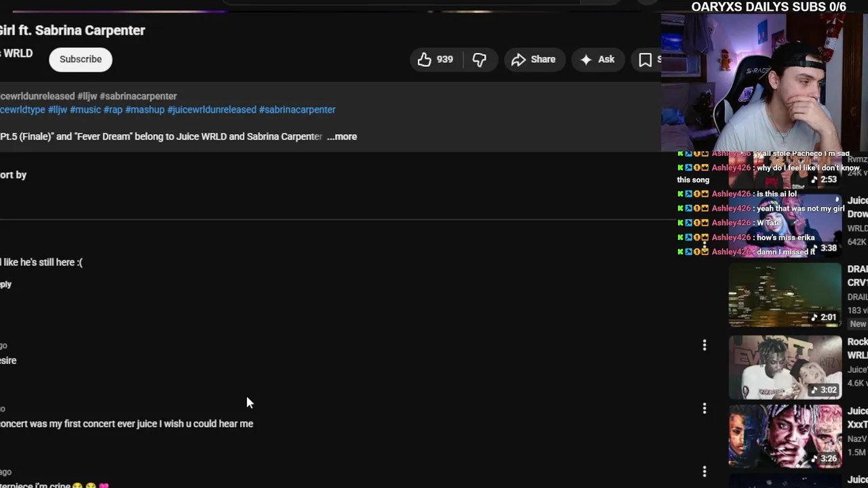
Task: Click the webcam overlay of the streamer
Action: (764, 82)
